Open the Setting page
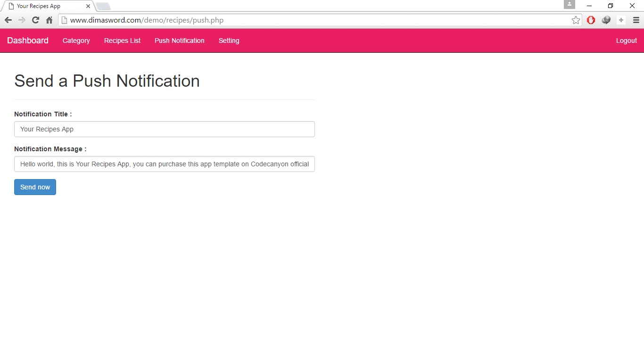 [x=229, y=41]
